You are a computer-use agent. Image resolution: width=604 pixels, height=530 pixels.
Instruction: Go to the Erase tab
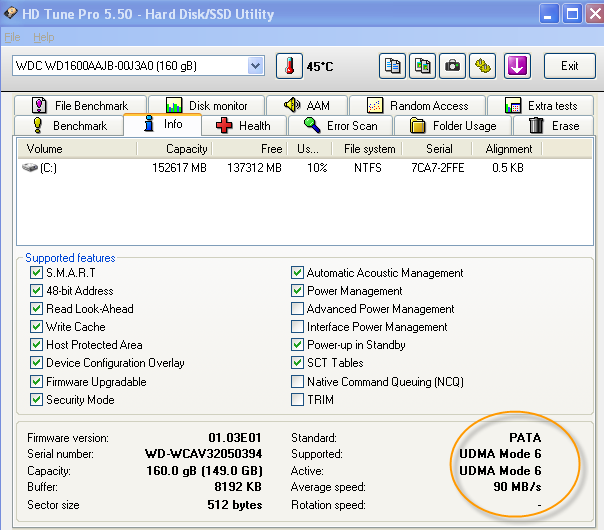(554, 126)
